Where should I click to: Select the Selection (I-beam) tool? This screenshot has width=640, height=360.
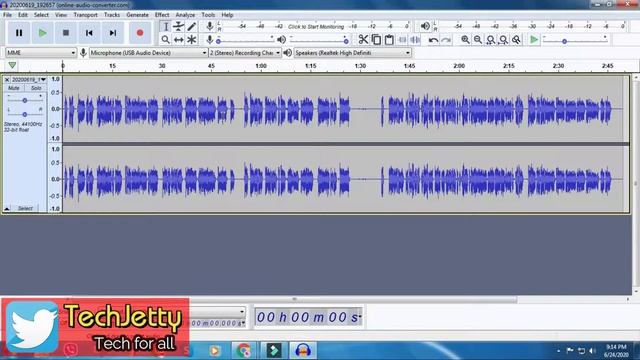(165, 27)
